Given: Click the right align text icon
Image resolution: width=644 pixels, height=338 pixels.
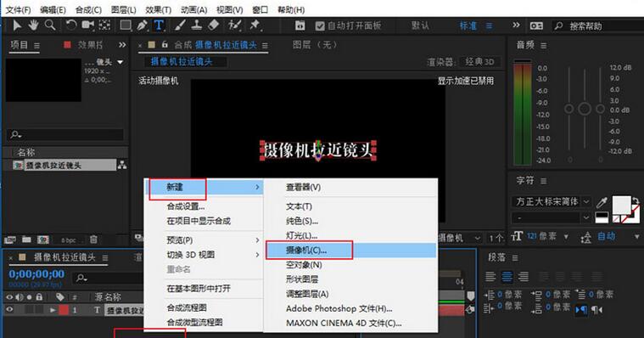Looking at the screenshot, I should pyautogui.click(x=523, y=277).
